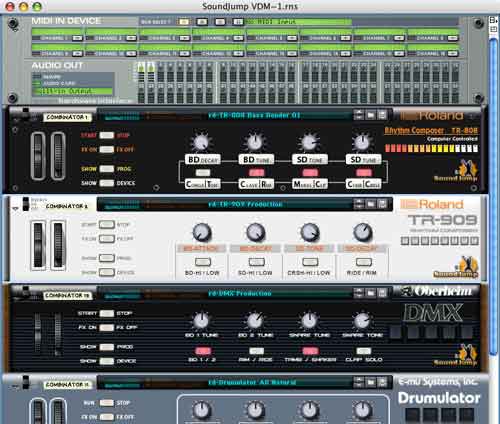Save patch using disk icon on TR-909 Combinator

[382, 204]
